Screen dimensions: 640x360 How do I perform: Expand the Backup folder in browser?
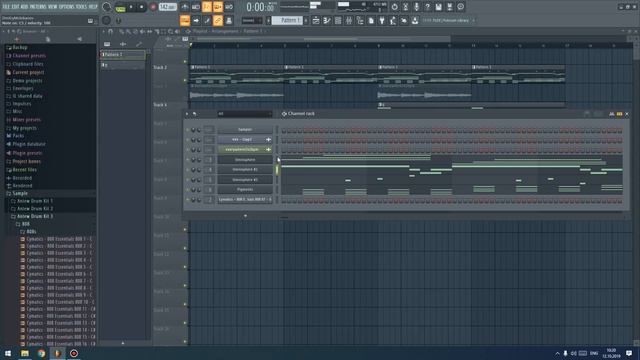(20, 47)
